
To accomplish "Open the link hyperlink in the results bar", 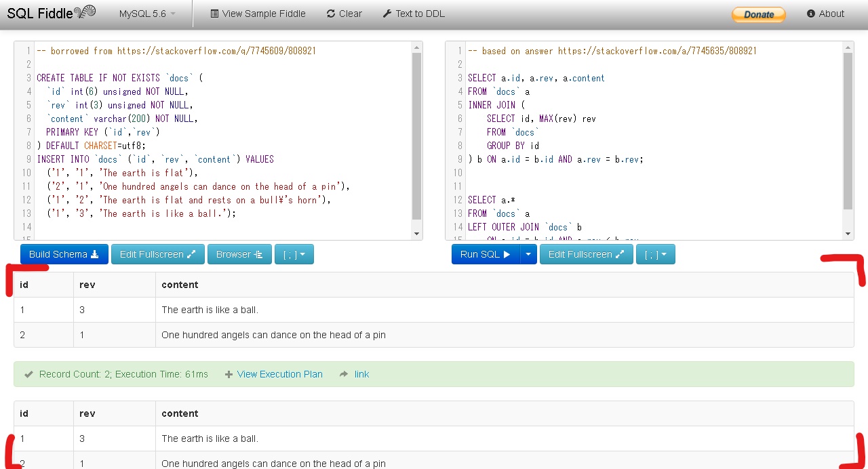I will pyautogui.click(x=361, y=373).
